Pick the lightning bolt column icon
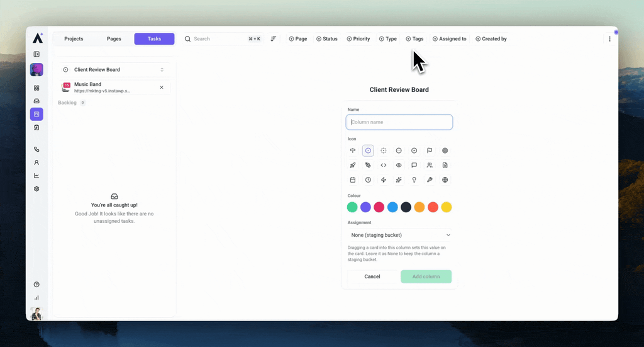Viewport: 644px width, 347px height. click(383, 179)
